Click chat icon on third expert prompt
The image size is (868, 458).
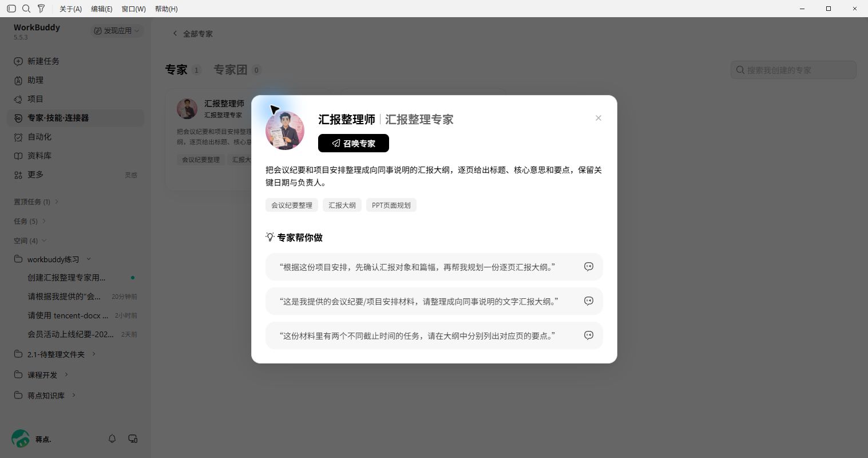coord(588,335)
